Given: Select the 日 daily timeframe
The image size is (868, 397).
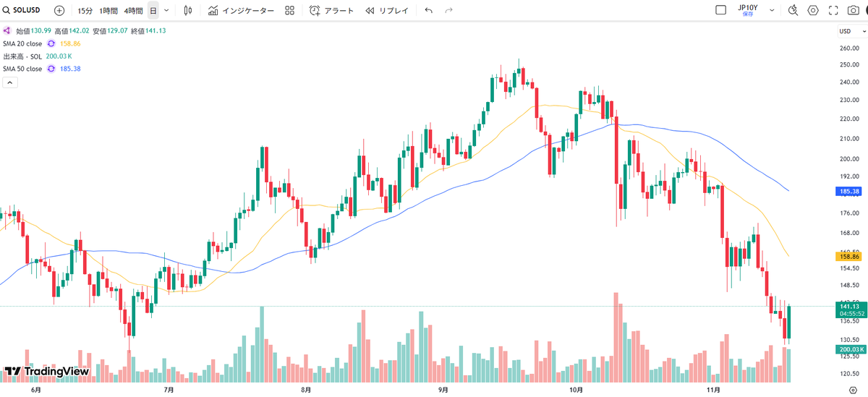Looking at the screenshot, I should pyautogui.click(x=153, y=11).
